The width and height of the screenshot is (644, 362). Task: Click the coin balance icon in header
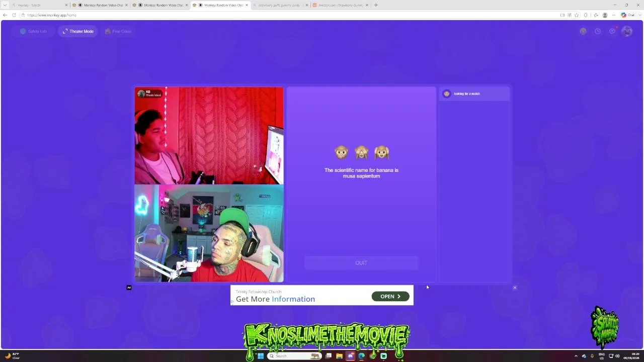(x=583, y=31)
